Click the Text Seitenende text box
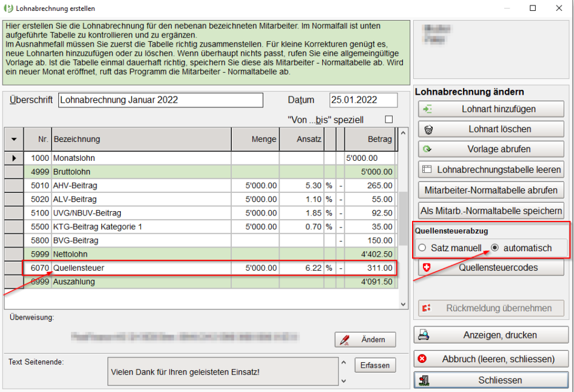The image size is (574, 392). click(223, 371)
